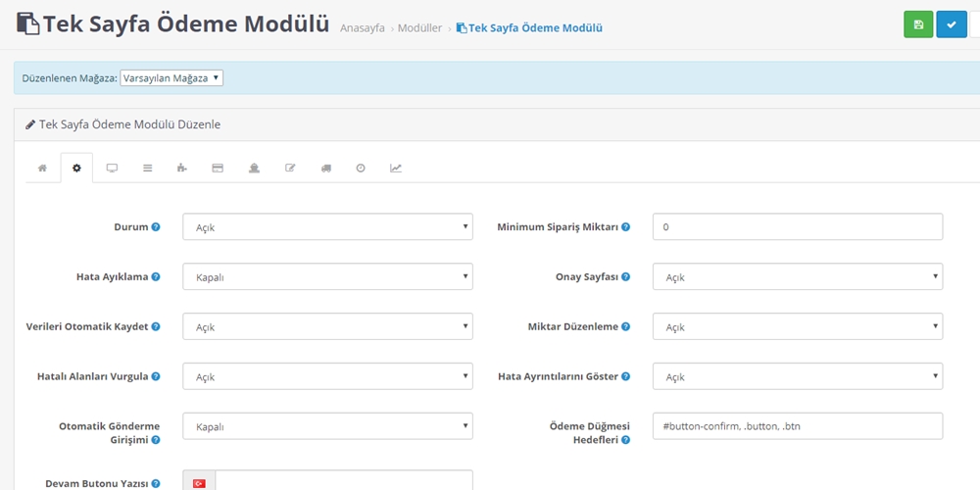
Task: Click help icon next to Miktar Düzenleme
Action: coord(625,327)
